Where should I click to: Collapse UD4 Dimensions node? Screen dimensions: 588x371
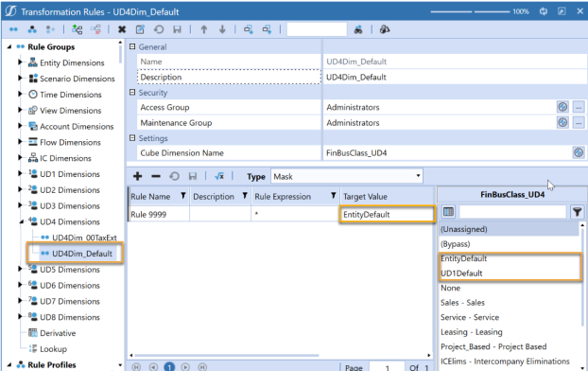click(x=21, y=221)
